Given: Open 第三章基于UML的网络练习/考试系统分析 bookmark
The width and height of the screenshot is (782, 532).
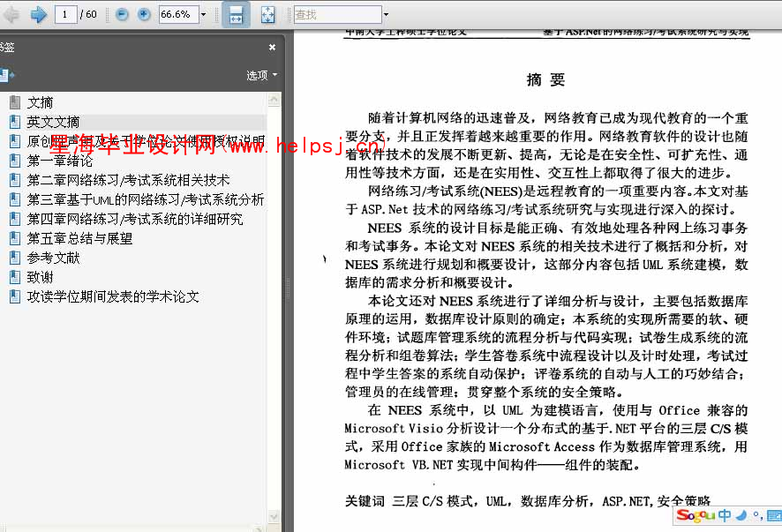Looking at the screenshot, I should [x=146, y=200].
